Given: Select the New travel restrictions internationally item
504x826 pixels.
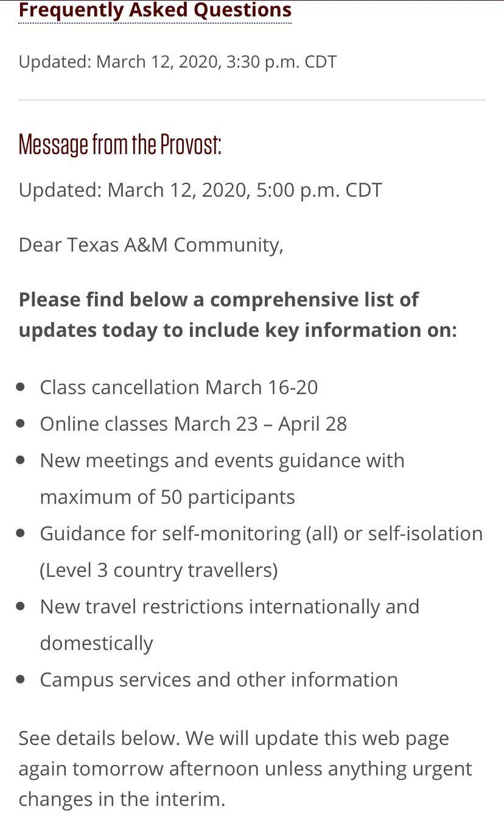Looking at the screenshot, I should (x=229, y=606).
